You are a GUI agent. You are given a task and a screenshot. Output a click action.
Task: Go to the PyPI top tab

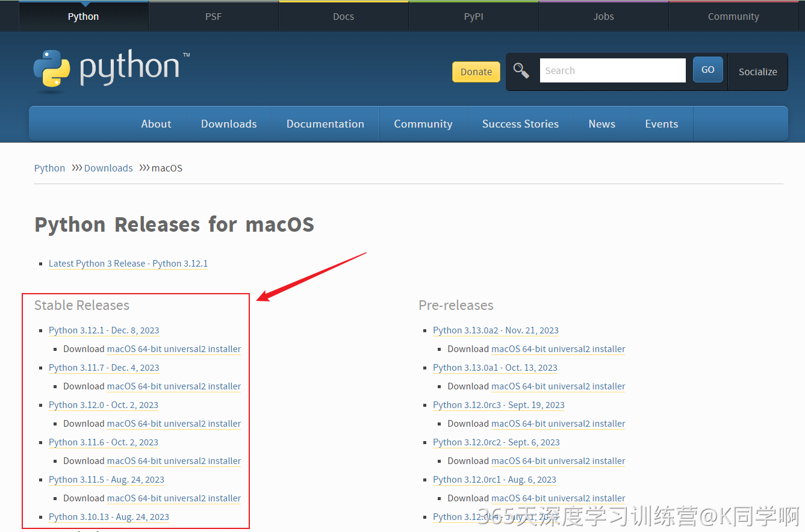473,16
